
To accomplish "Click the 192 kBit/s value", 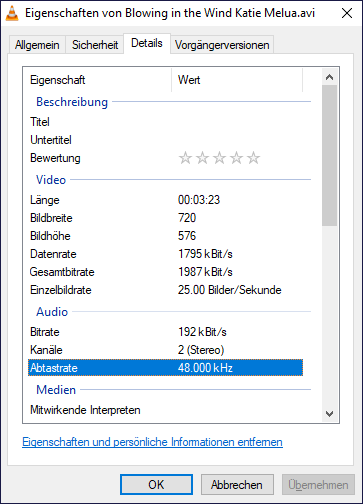I will 202,332.
